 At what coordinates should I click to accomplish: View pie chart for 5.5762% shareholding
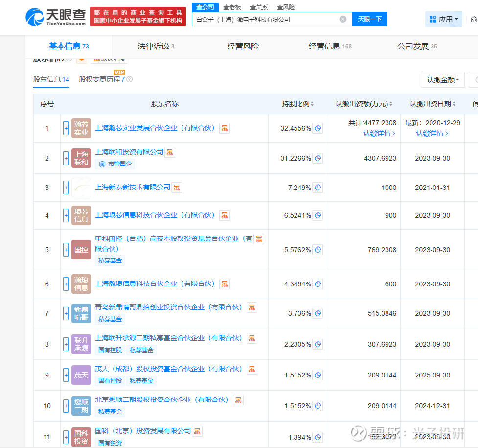(318, 250)
